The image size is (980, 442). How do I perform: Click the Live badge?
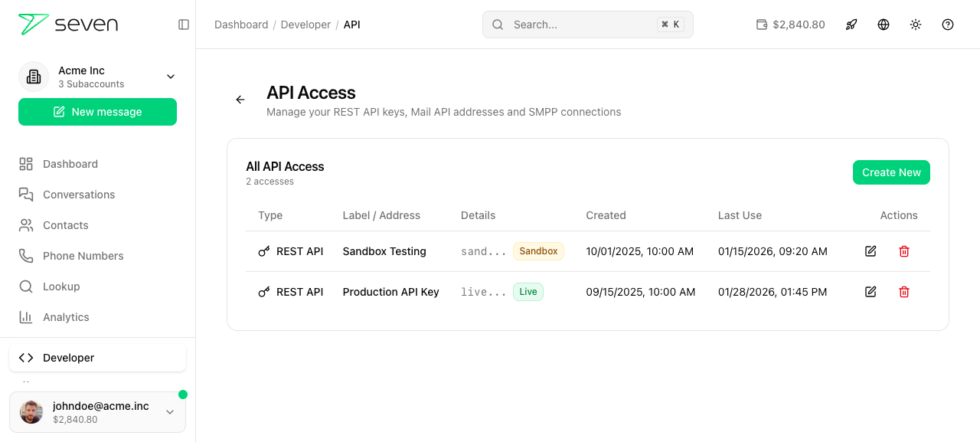[x=528, y=292]
